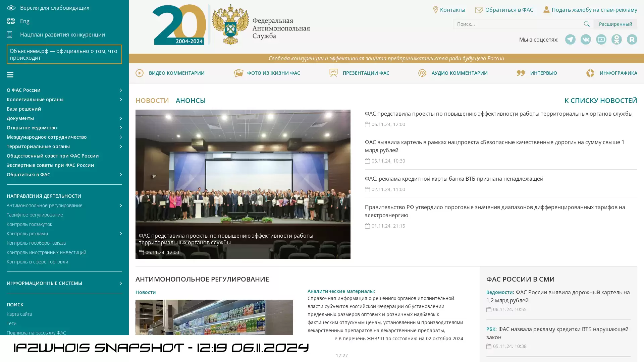Open Rutube social icon
Viewport: 644px width, 362px height.
click(632, 40)
